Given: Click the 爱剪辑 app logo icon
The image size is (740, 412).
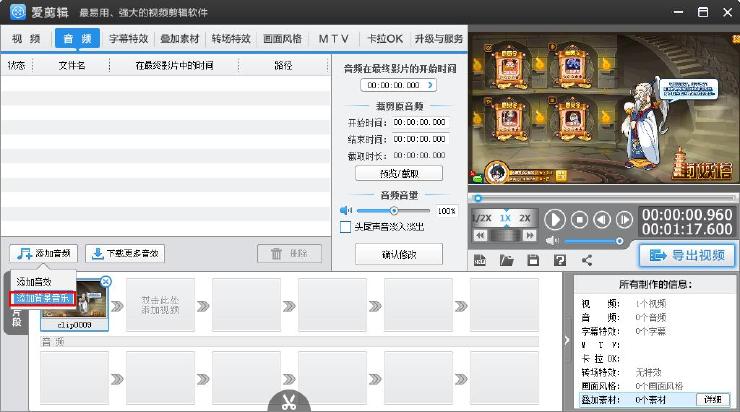Looking at the screenshot, I should point(18,12).
